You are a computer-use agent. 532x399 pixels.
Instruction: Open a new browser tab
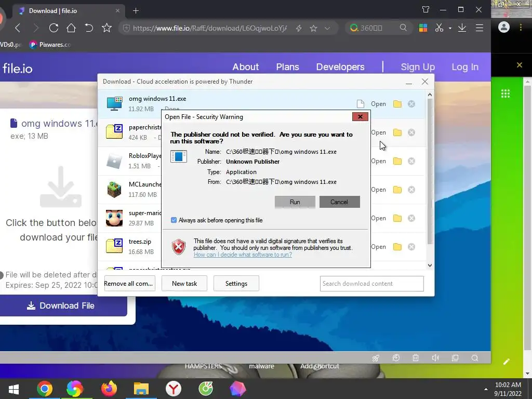136,11
